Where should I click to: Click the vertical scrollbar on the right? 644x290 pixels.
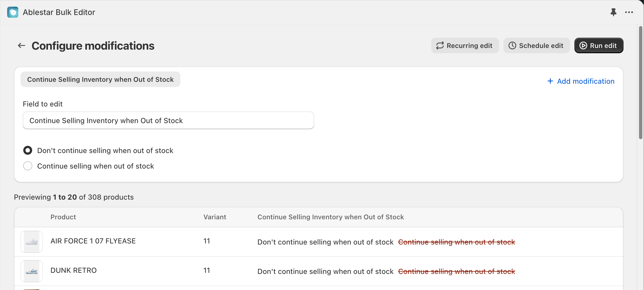(640, 83)
